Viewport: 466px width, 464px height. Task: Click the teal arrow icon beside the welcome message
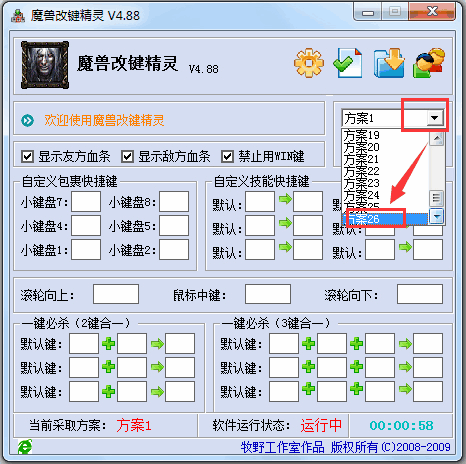tap(27, 121)
